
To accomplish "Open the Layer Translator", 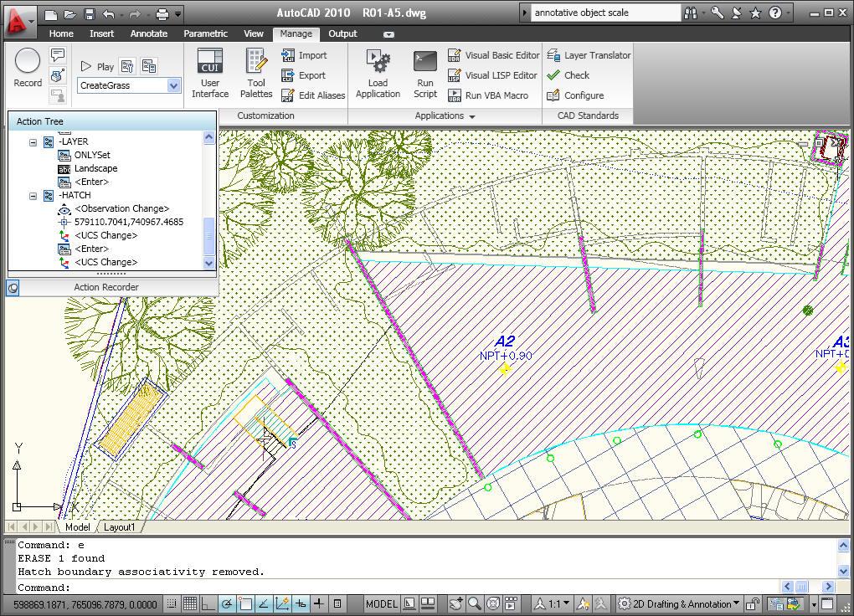I will click(x=589, y=55).
